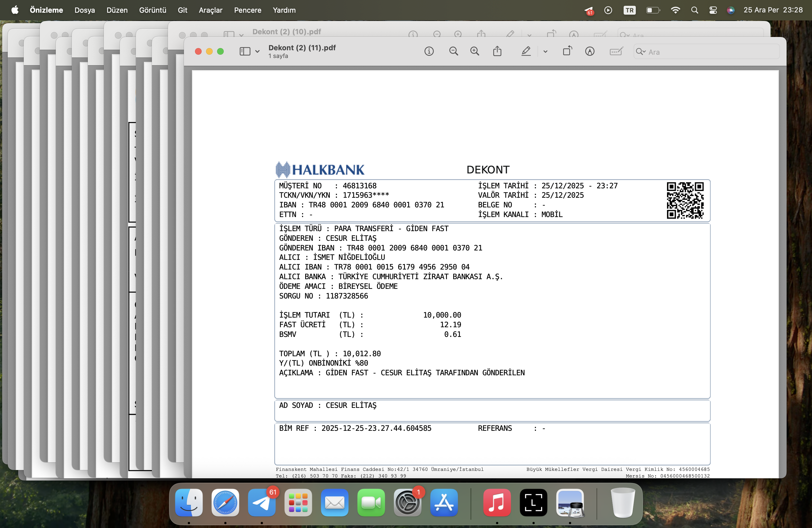Open Control Center in menu bar
Screen dimensions: 812x528
tap(713, 10)
